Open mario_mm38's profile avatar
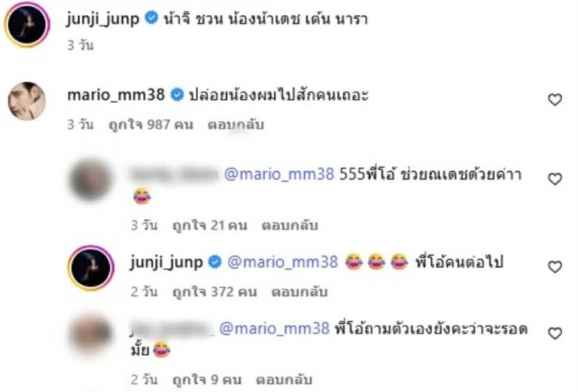The height and width of the screenshot is (392, 578). tap(27, 101)
